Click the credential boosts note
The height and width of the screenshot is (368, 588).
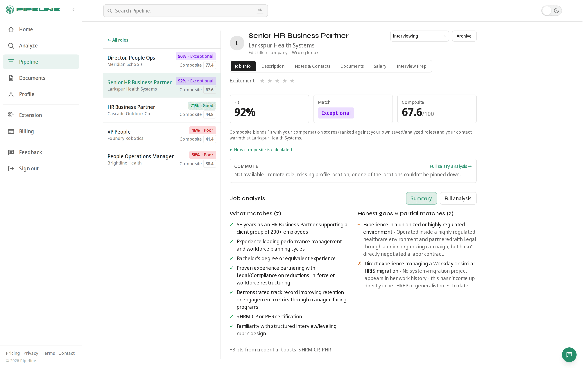click(x=280, y=349)
